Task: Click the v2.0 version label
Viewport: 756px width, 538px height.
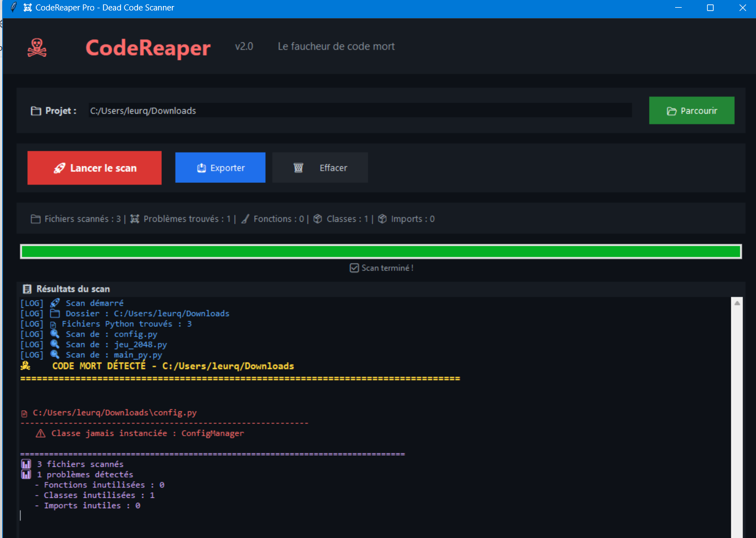Action: pos(244,47)
